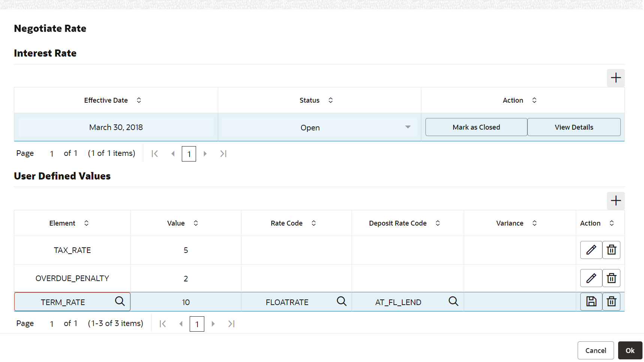Edit the OVERDUE_PENALTY row
Viewport: 644px width, 362px height.
pyautogui.click(x=591, y=278)
